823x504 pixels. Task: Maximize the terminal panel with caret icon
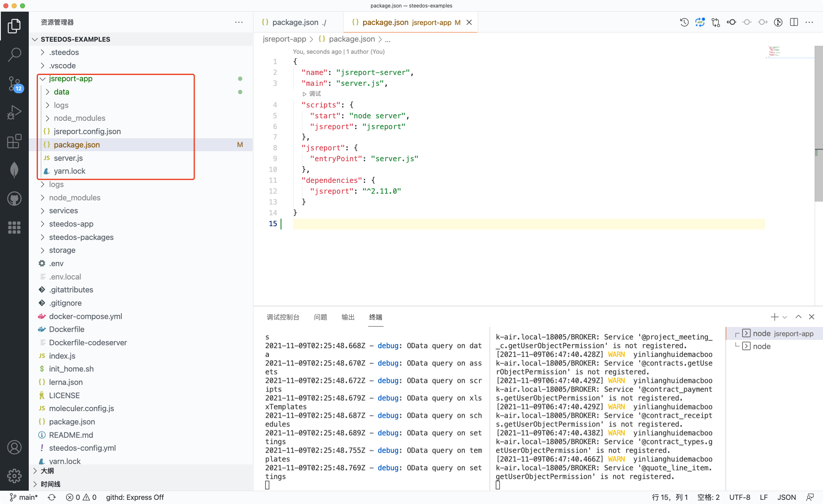point(798,317)
